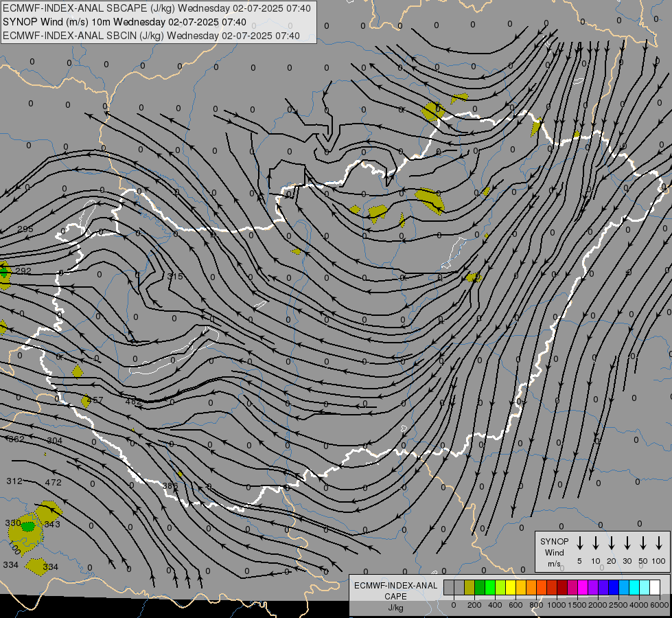Click the map value '386'
672x618 pixels.
(x=170, y=486)
